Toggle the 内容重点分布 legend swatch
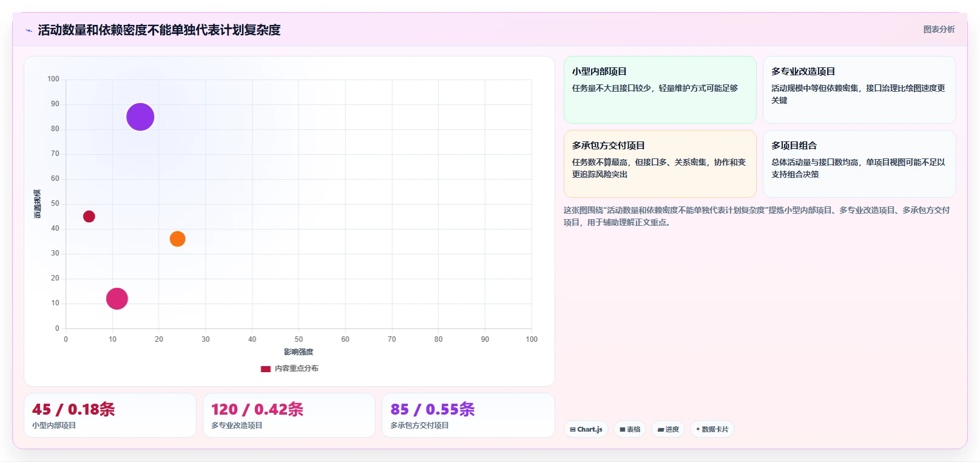 265,369
